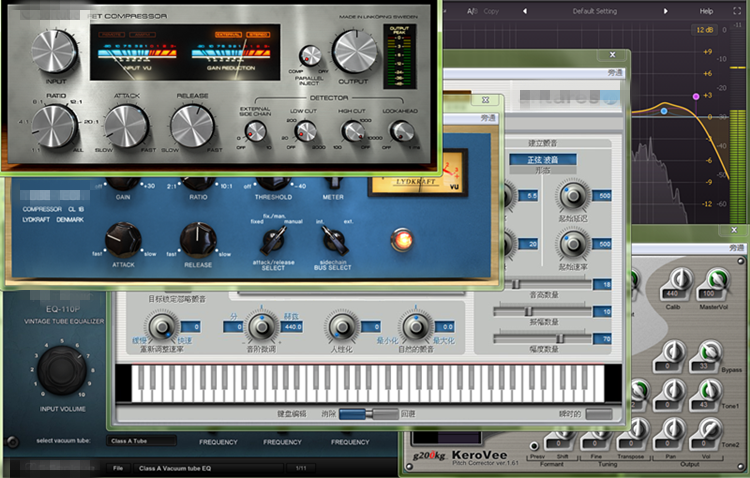Image resolution: width=750 pixels, height=478 pixels.
Task: Click the High Cut detector knob
Action: (353, 131)
